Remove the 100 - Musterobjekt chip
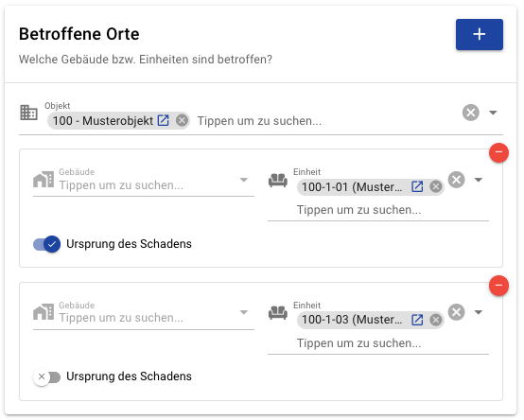Image resolution: width=524 pixels, height=420 pixels. (x=182, y=120)
